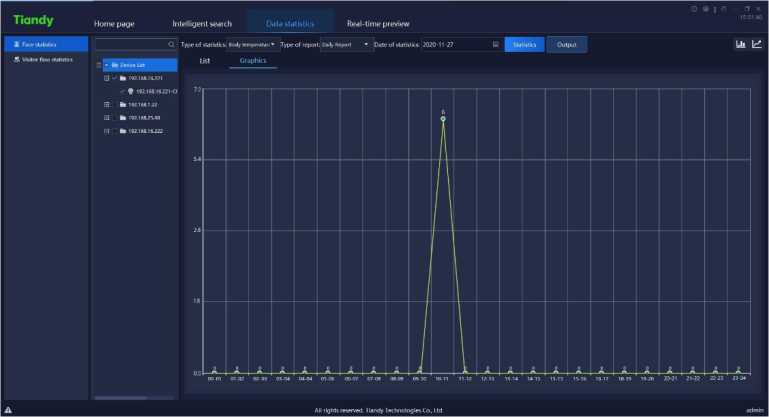This screenshot has height=417, width=769.
Task: Click the Tiandy logo
Action: (x=33, y=21)
